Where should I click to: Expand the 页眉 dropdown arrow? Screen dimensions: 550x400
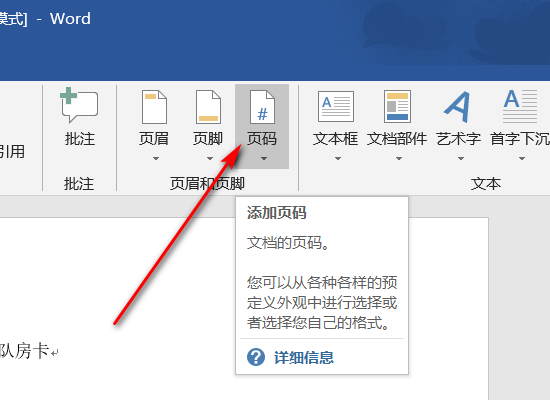[156, 159]
